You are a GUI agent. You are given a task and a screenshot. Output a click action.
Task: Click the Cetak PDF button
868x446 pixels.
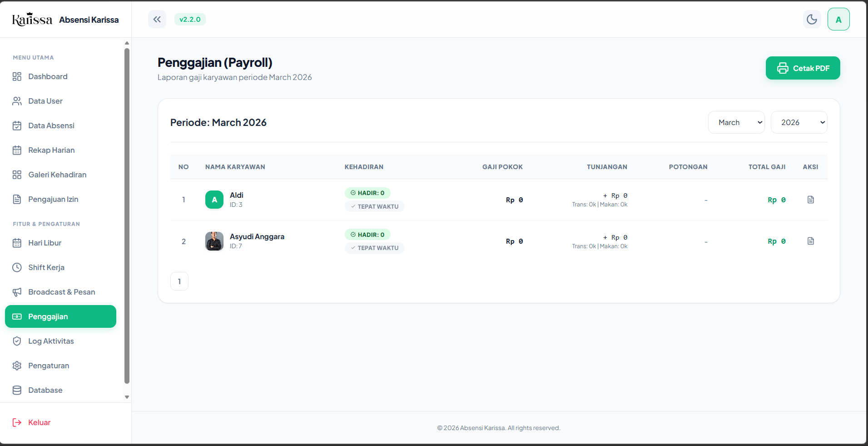(x=803, y=68)
